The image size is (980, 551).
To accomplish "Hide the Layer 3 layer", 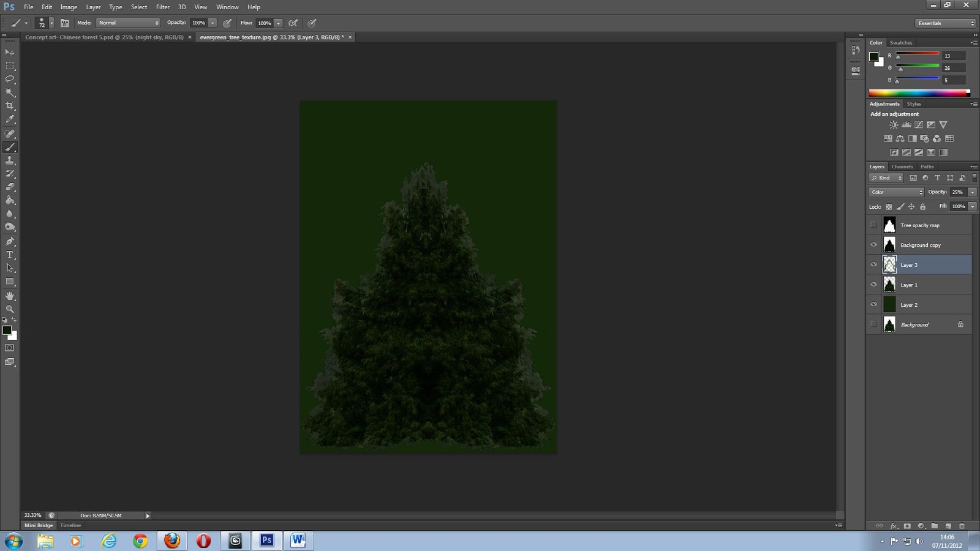I will pyautogui.click(x=874, y=264).
